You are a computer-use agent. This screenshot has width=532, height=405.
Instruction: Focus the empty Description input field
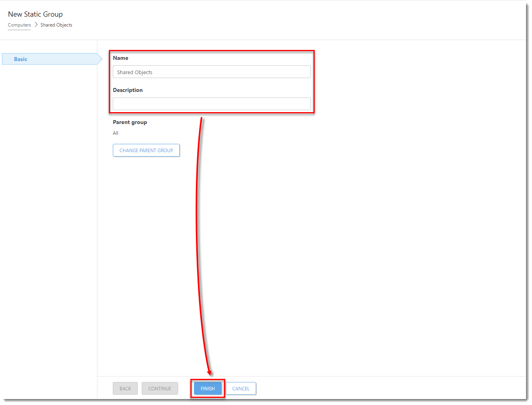[x=211, y=104]
